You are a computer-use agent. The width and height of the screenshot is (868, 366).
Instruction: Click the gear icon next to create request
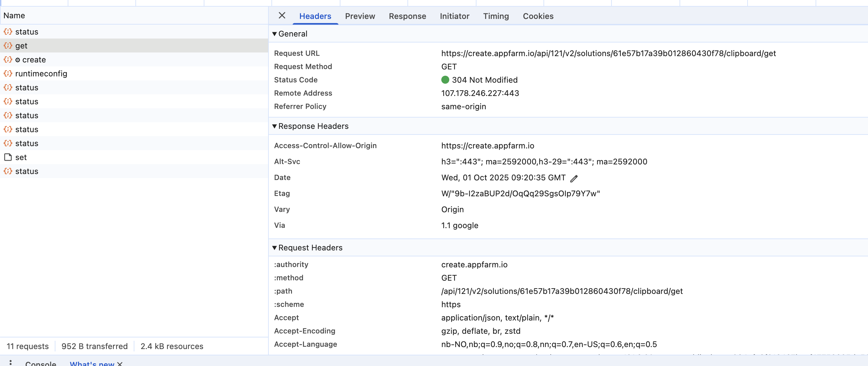pos(18,60)
